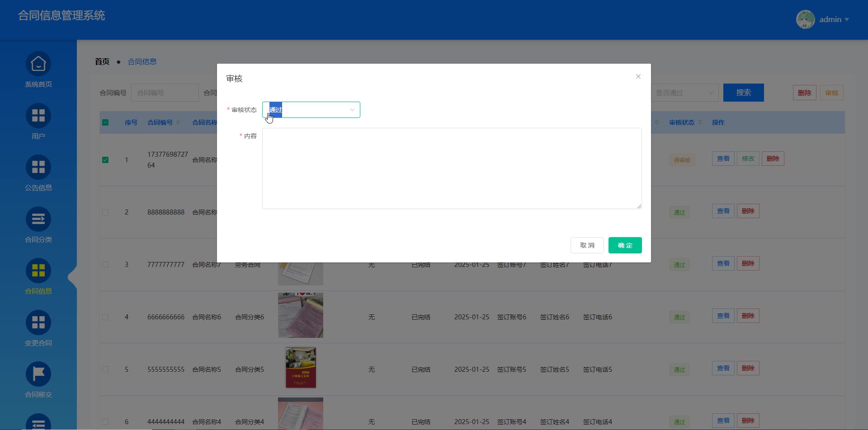Click the 合同信息管理系统 title
The image size is (868, 430).
pyautogui.click(x=61, y=15)
